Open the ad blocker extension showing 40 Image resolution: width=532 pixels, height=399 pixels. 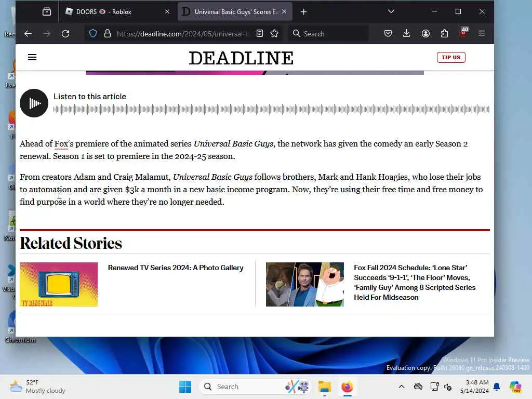tap(463, 33)
